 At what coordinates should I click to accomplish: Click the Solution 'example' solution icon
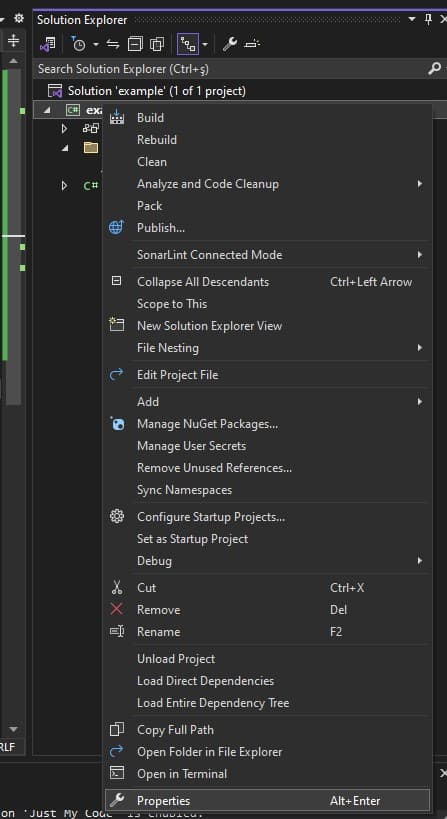tap(55, 91)
